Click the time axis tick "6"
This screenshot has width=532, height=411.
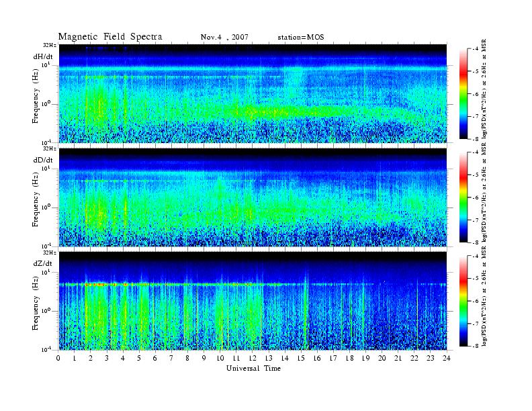pos(155,358)
